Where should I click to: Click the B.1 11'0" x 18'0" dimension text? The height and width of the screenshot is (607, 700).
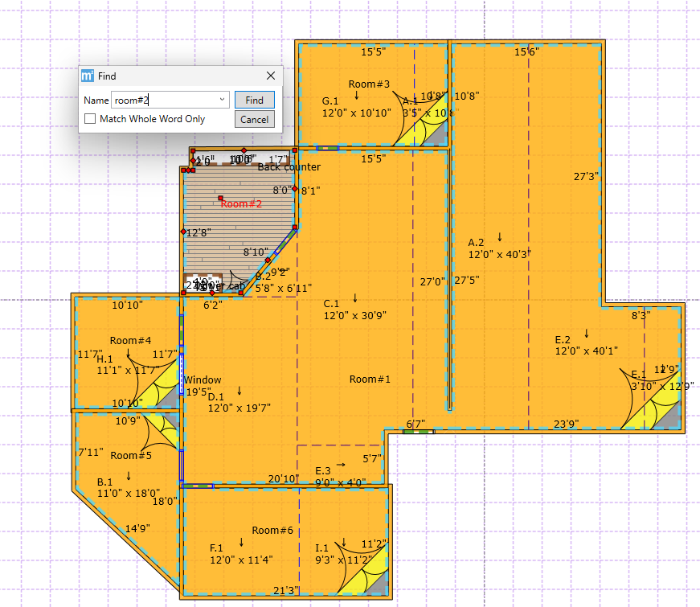[128, 488]
